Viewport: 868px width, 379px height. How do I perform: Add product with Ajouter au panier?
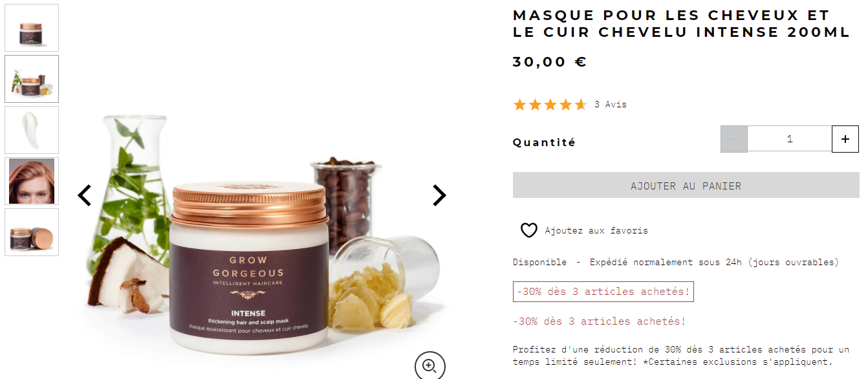point(686,185)
